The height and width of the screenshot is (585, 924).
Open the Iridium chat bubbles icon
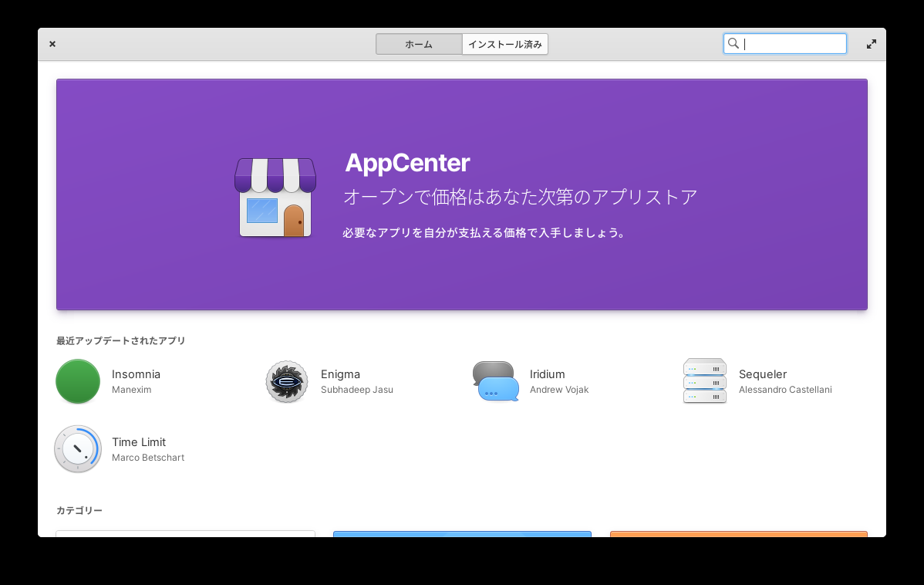click(496, 381)
